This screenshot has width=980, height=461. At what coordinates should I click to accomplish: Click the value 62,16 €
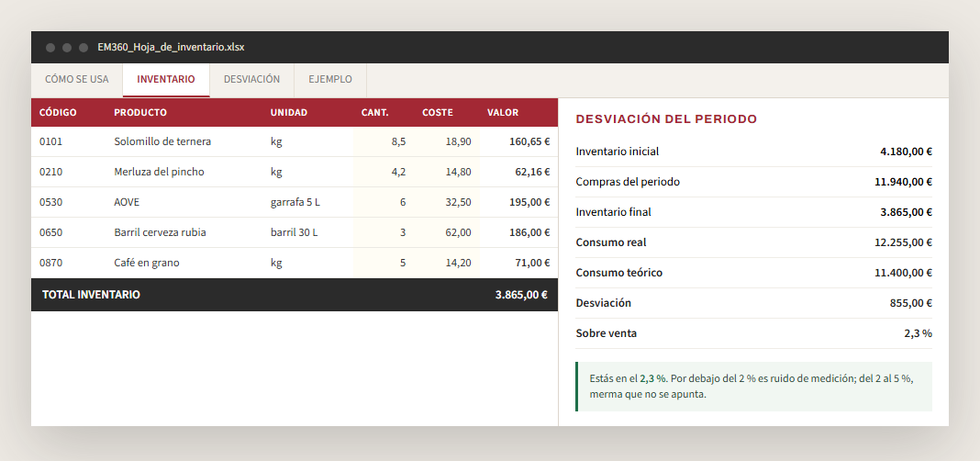pos(532,172)
